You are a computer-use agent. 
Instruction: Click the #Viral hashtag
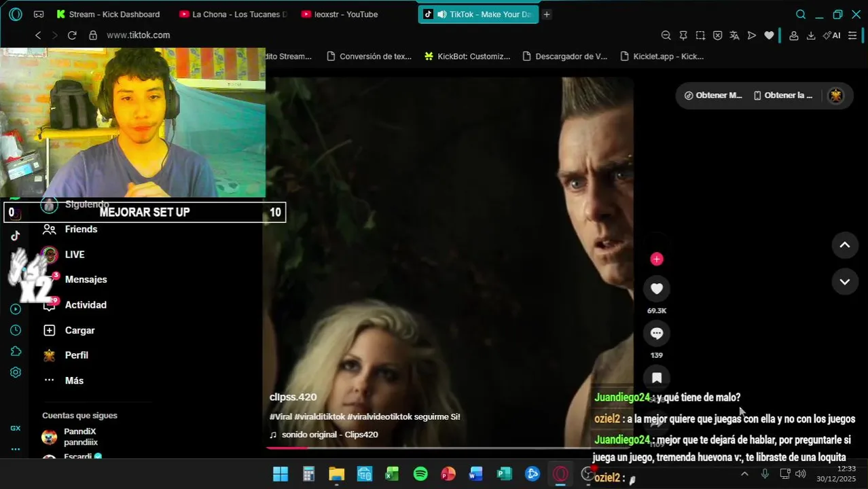[x=281, y=417]
